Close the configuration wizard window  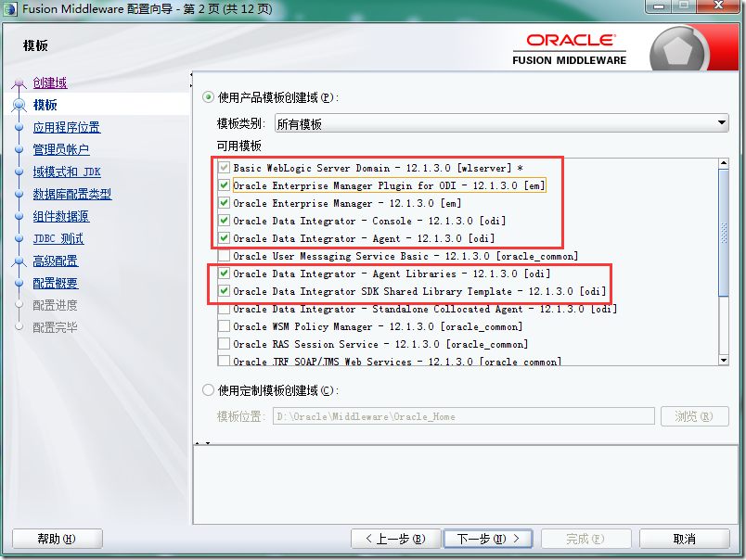(718, 6)
